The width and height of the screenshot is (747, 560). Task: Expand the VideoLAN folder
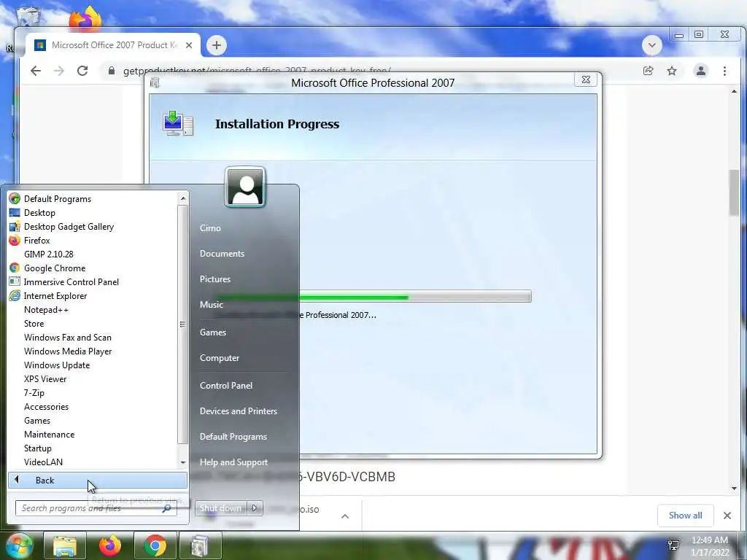(43, 462)
